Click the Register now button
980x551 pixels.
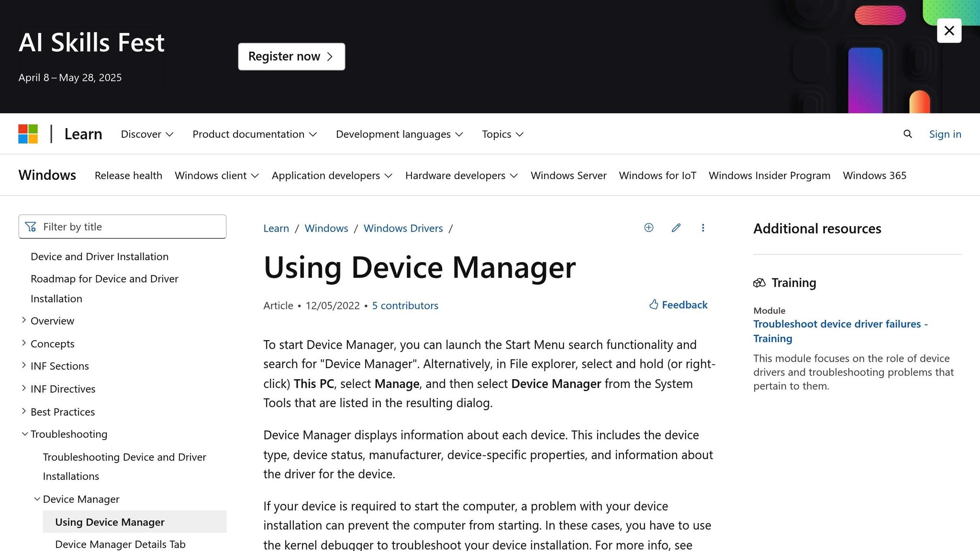[x=291, y=56]
